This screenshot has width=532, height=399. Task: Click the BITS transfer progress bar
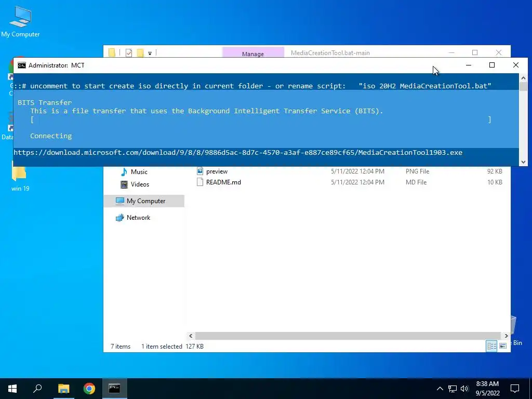[261, 119]
